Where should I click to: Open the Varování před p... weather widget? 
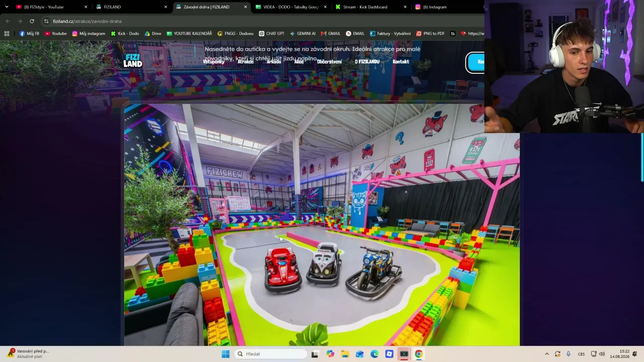click(x=29, y=354)
